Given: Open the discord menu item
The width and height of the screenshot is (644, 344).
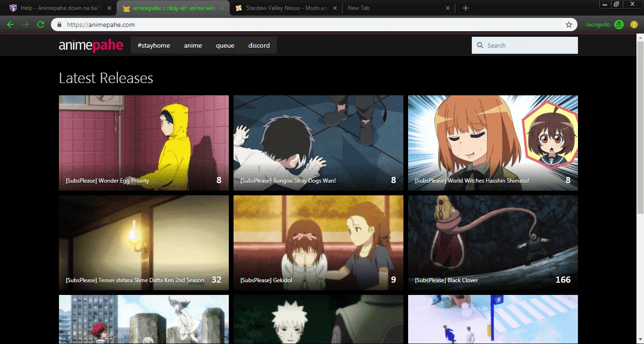Looking at the screenshot, I should (x=259, y=45).
